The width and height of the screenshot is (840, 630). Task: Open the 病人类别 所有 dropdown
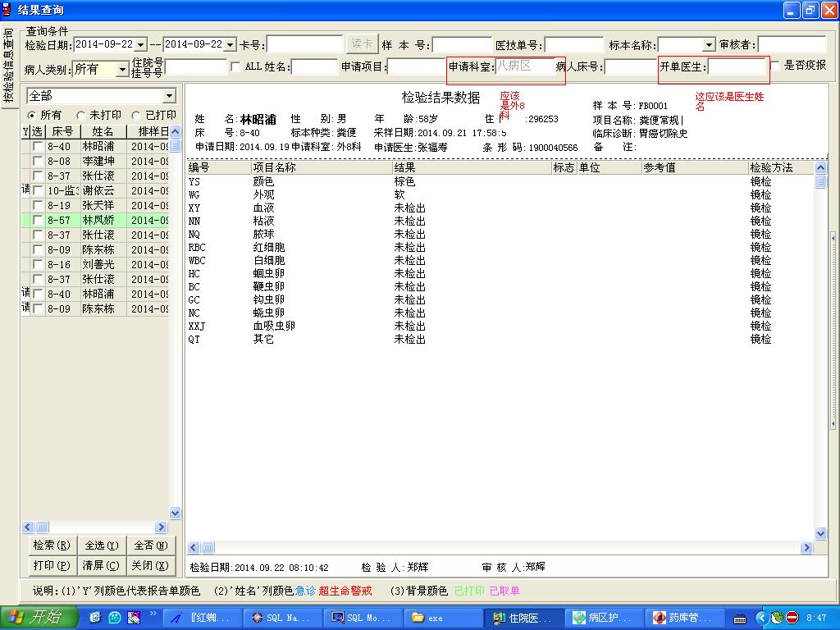point(123,69)
